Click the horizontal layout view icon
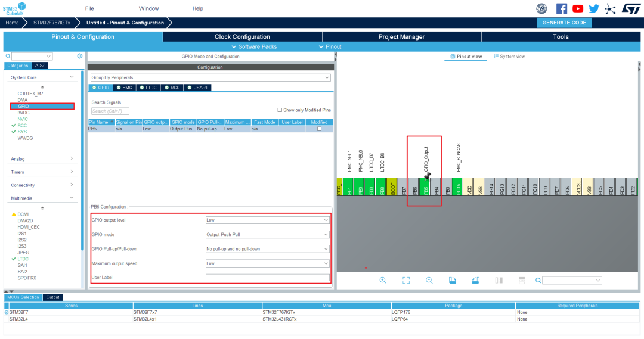This screenshot has height=339, width=644. pos(522,280)
